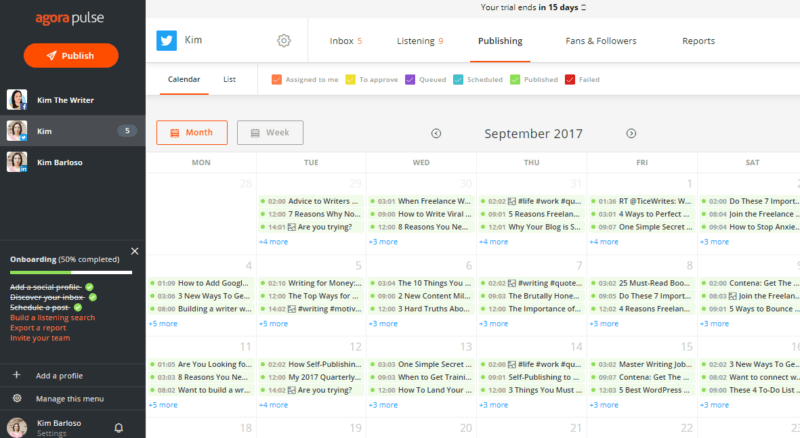Click the Manage this menu gear icon

[x=17, y=398]
